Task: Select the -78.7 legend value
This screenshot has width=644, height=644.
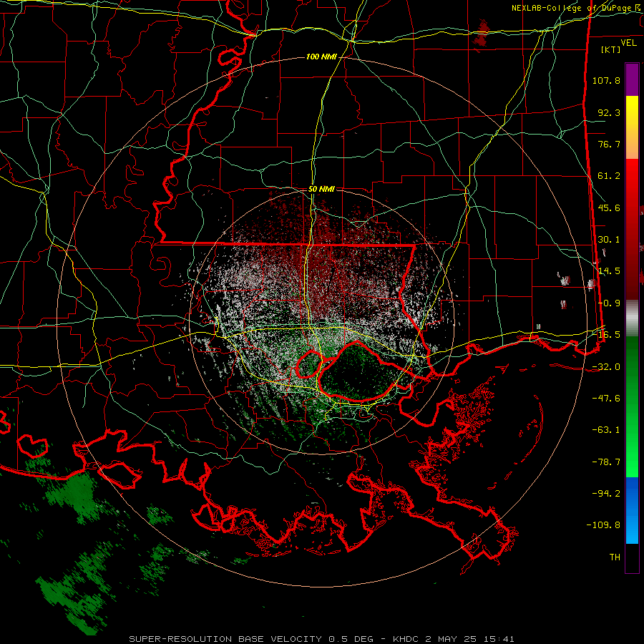Action: (x=606, y=462)
